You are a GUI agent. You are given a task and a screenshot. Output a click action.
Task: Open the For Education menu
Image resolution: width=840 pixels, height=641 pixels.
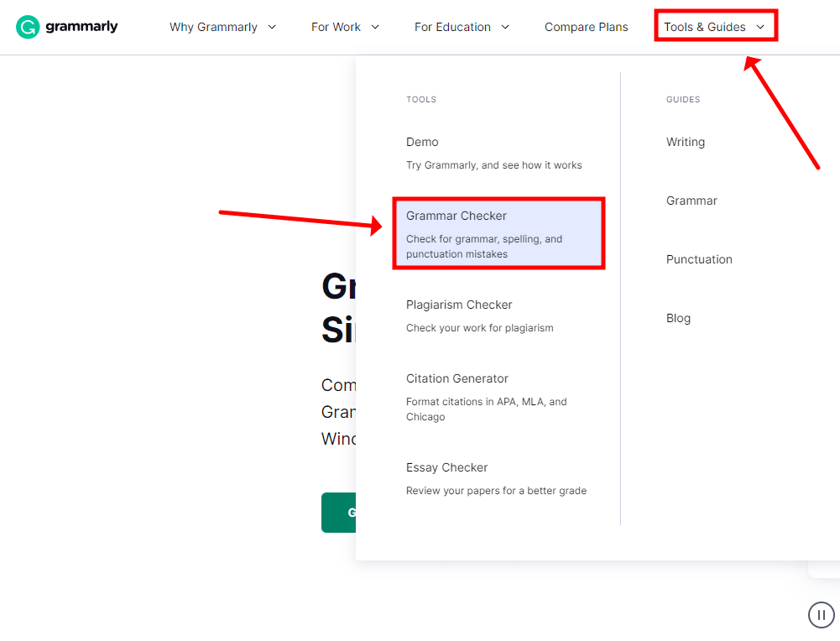pyautogui.click(x=452, y=27)
